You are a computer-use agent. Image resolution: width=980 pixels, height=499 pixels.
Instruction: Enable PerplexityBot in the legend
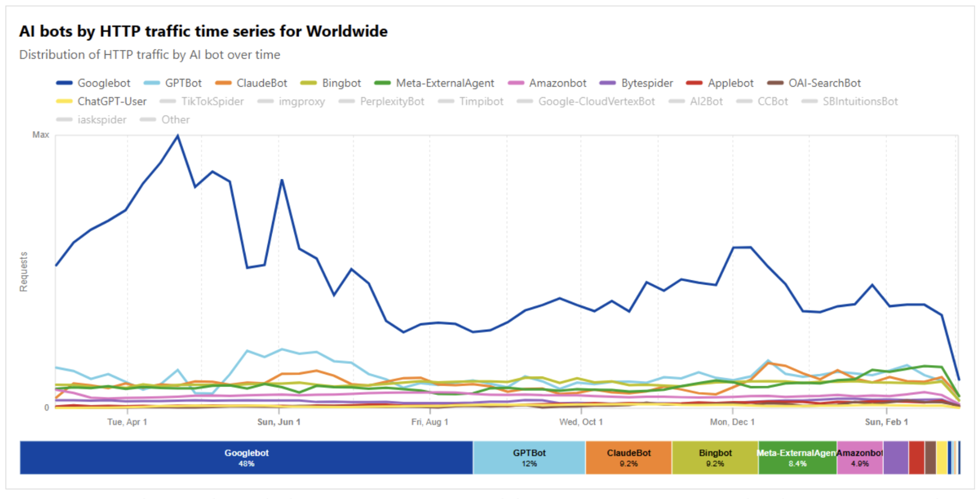point(391,101)
